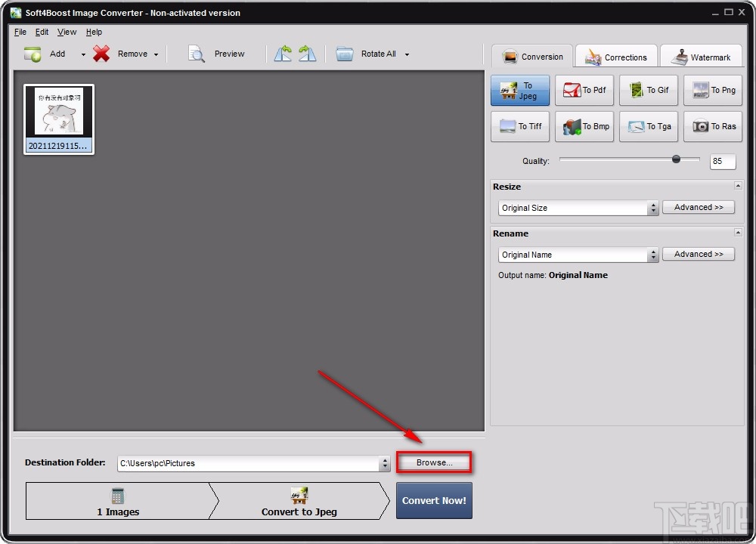Open the Add dropdown arrow

83,54
